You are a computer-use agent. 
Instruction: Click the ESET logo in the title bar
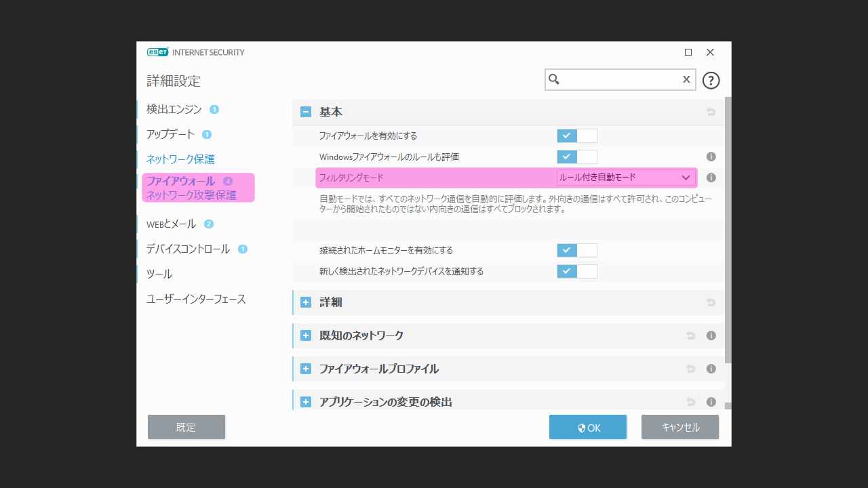[x=156, y=52]
